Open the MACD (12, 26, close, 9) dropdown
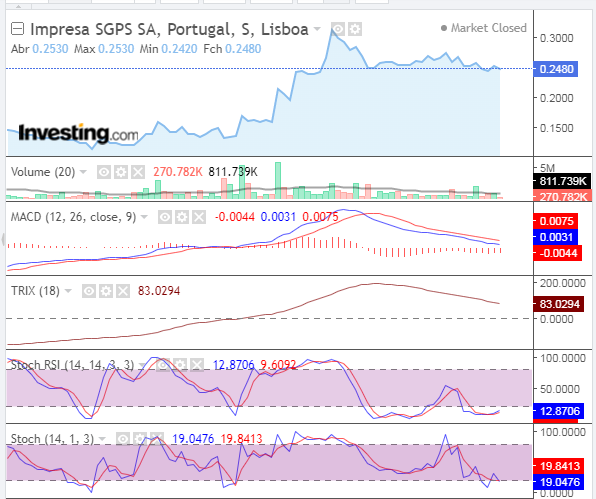596x499 pixels. pyautogui.click(x=144, y=217)
